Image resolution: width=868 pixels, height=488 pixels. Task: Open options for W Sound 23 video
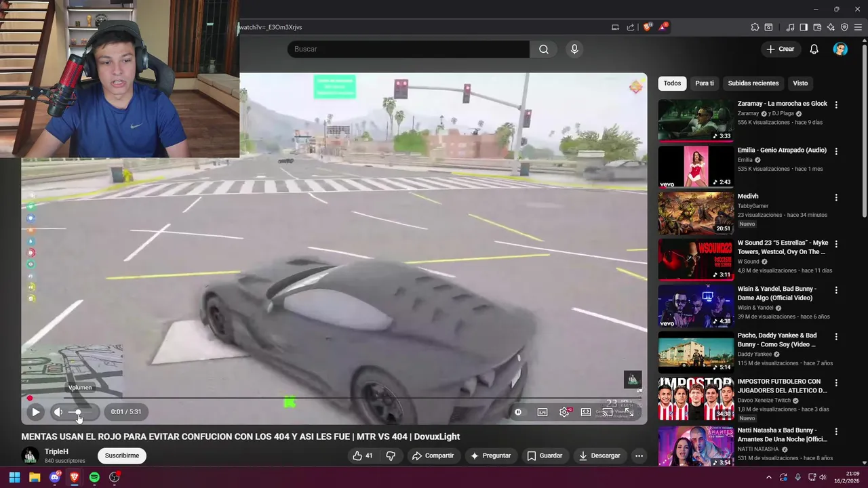point(836,244)
